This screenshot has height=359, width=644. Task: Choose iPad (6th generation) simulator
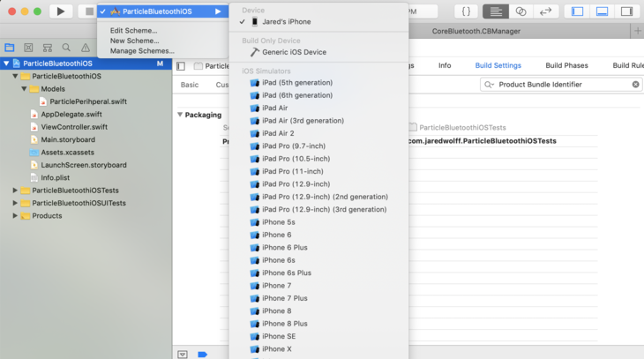[318, 95]
